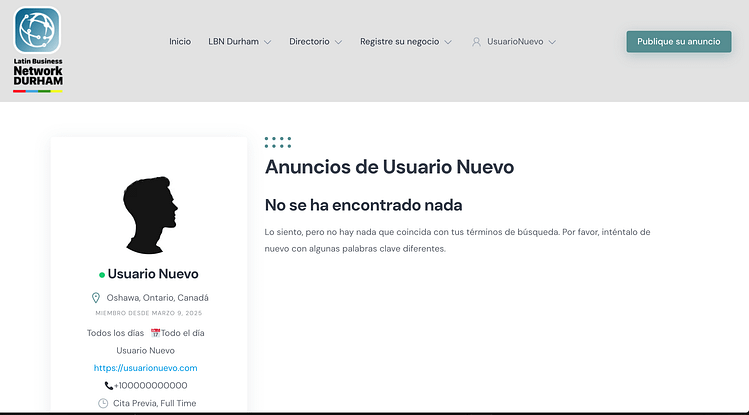749x415 pixels.
Task: Go to the Inicio menu item
Action: coord(180,42)
